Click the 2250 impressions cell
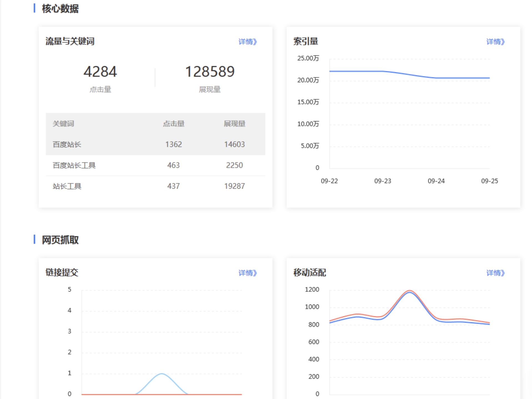The height and width of the screenshot is (399, 532). pos(235,165)
